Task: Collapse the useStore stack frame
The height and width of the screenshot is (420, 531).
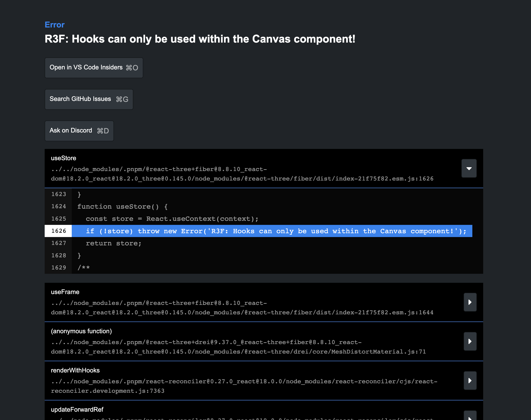Action: [x=469, y=168]
